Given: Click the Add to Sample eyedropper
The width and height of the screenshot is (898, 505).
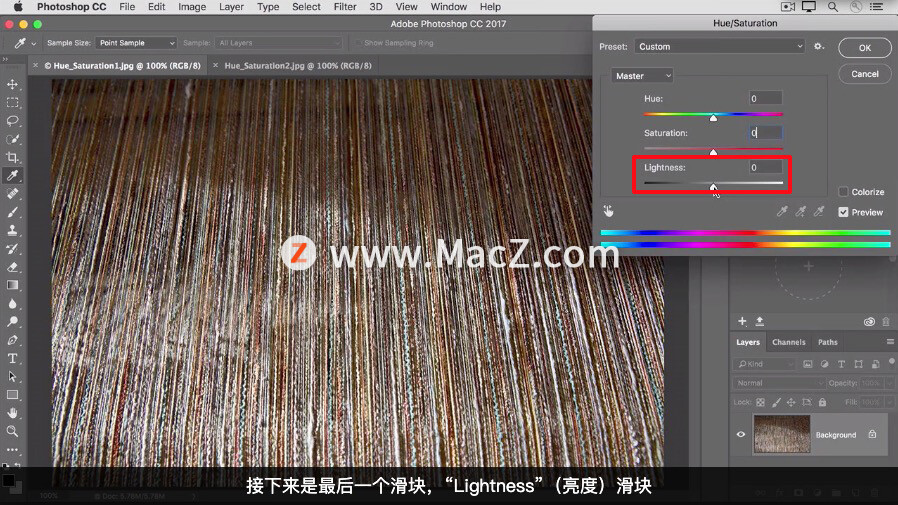Looking at the screenshot, I should 800,212.
